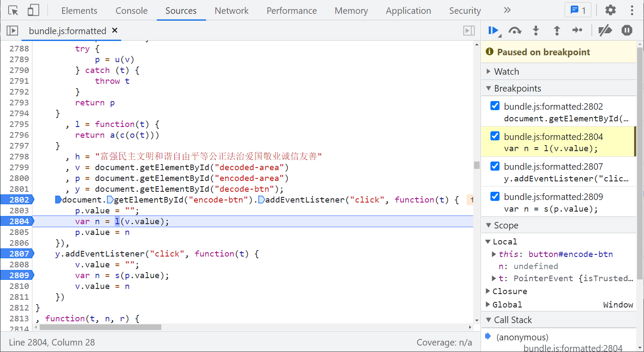Open the messages counter badge
Viewport: 644px width, 352px height.
point(578,10)
